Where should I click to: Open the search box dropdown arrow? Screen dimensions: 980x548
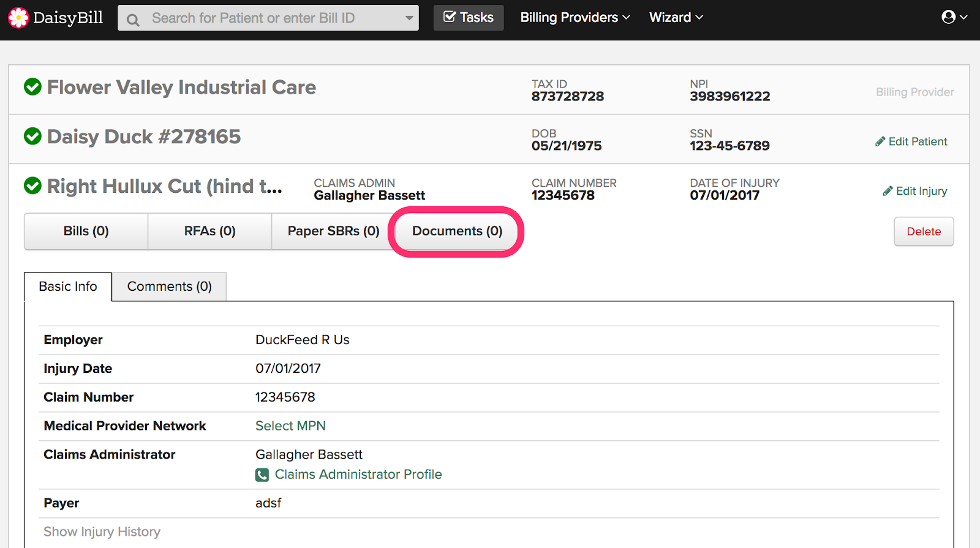(409, 18)
